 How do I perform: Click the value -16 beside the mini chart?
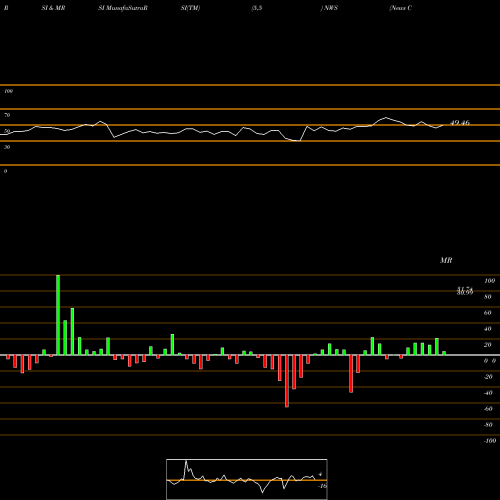322,486
